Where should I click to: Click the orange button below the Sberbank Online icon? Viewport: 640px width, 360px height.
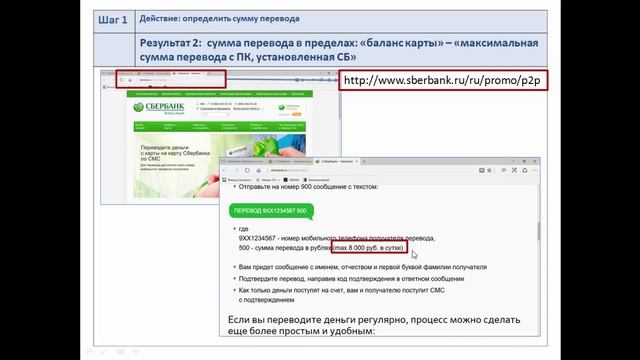(x=296, y=114)
